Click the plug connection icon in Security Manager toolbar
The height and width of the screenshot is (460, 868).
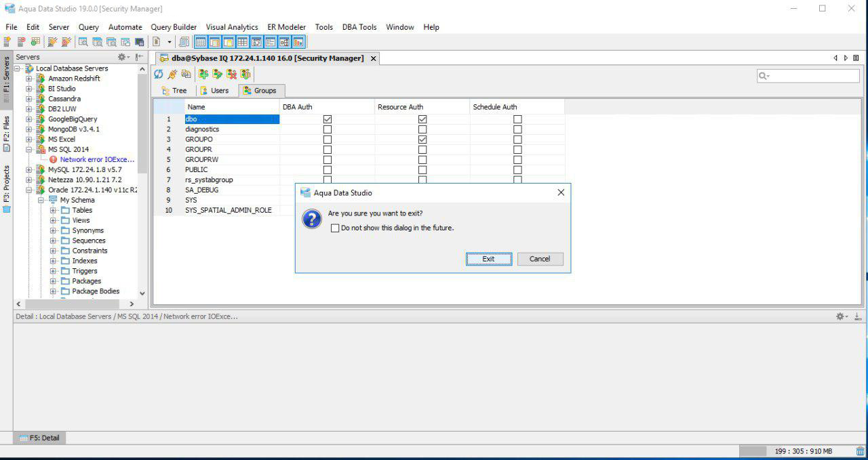click(x=172, y=74)
